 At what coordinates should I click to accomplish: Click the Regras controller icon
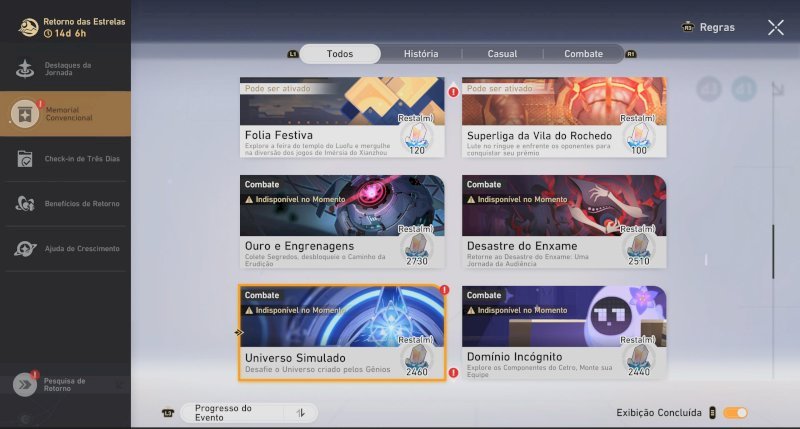click(688, 27)
